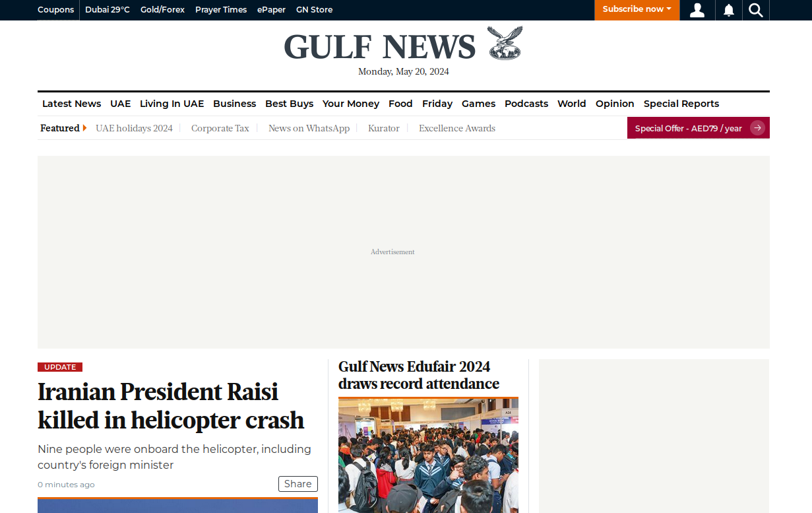The width and height of the screenshot is (812, 513).
Task: Open the Edufair crowd photo thumbnail
Action: coord(428,455)
